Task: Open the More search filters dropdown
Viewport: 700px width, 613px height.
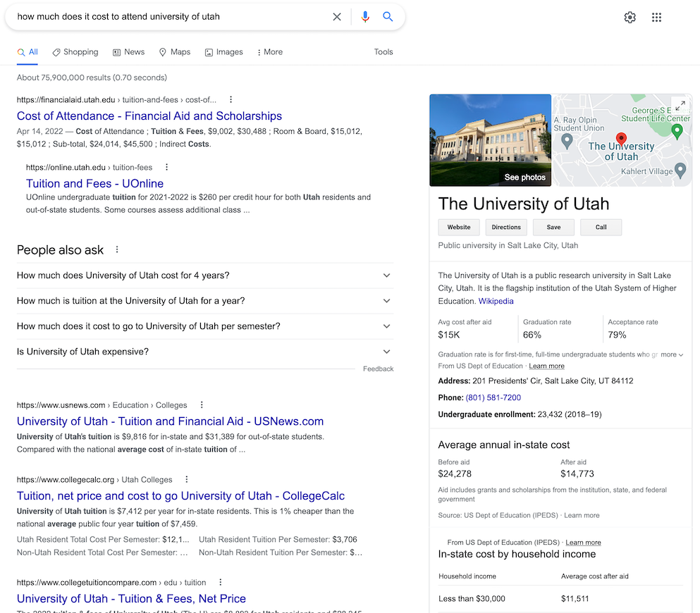Action: (270, 52)
